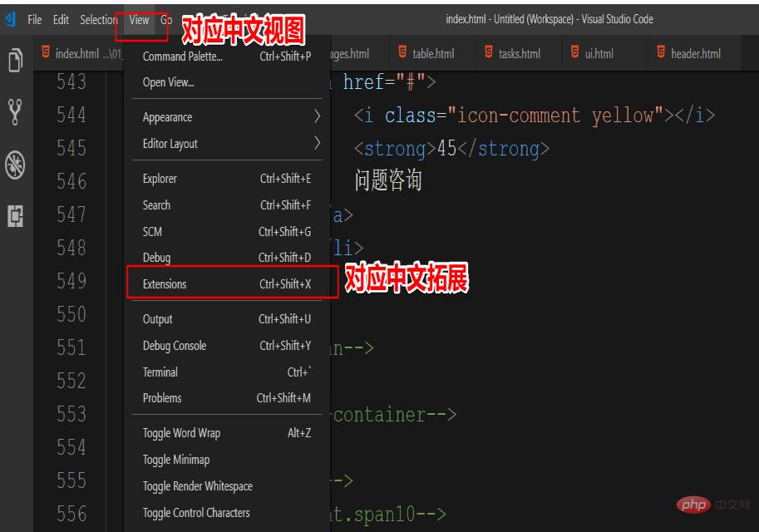Toggle Word Wrap in View menu
This screenshot has width=759, height=532.
click(181, 433)
